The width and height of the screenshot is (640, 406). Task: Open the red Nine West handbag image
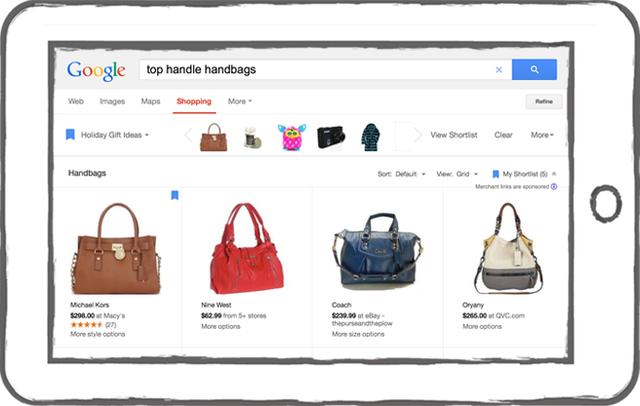pyautogui.click(x=247, y=248)
